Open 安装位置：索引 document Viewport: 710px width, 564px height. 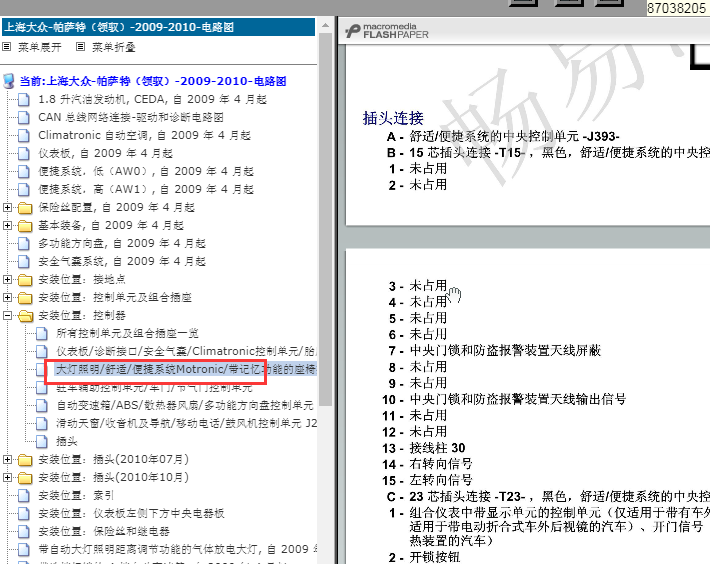[76, 496]
